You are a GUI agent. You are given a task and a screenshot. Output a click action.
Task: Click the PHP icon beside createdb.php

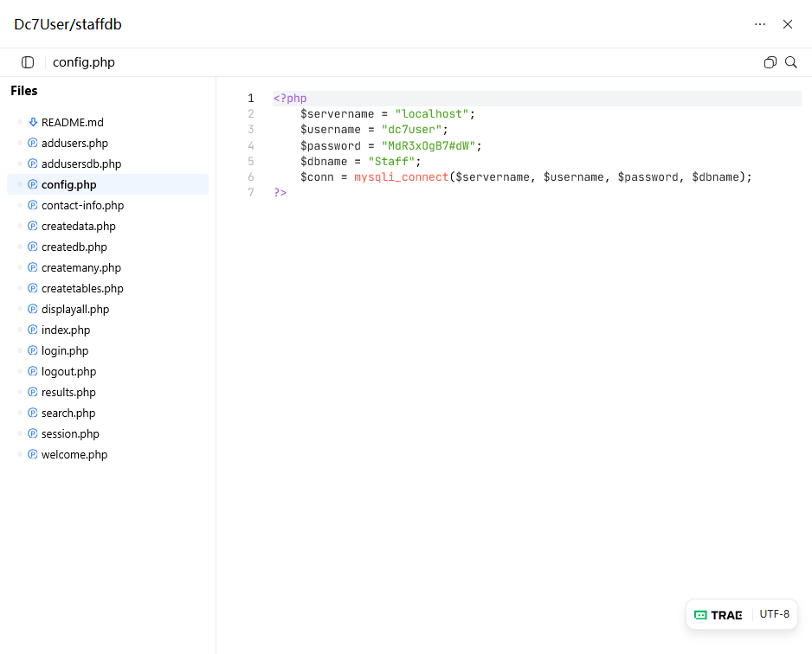point(33,247)
